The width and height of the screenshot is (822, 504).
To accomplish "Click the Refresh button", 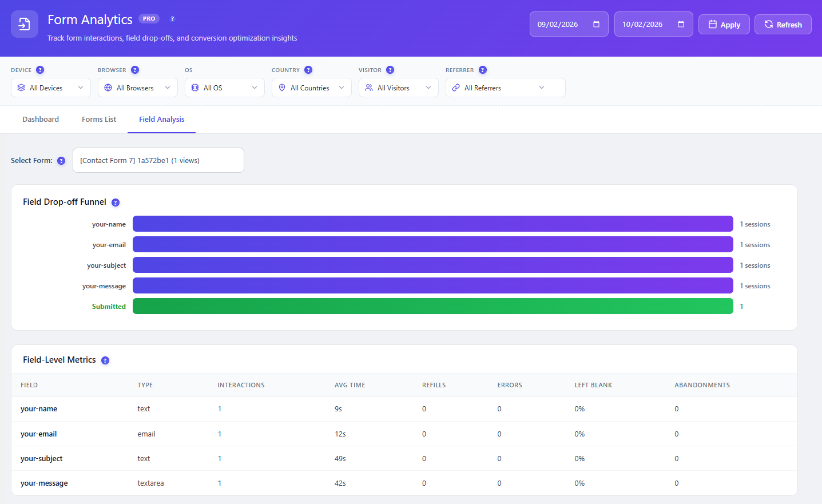I will click(783, 24).
